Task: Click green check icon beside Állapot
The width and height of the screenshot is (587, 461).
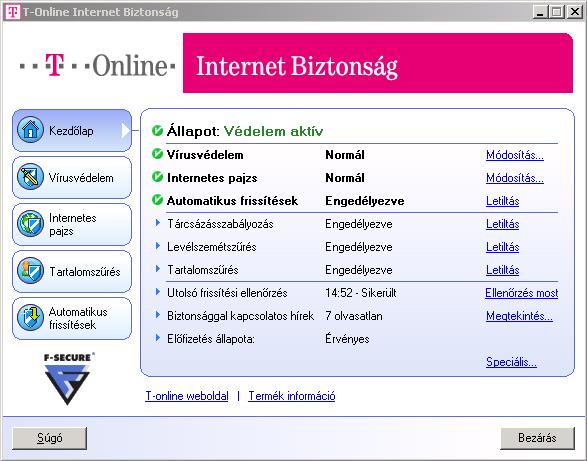Action: click(157, 131)
